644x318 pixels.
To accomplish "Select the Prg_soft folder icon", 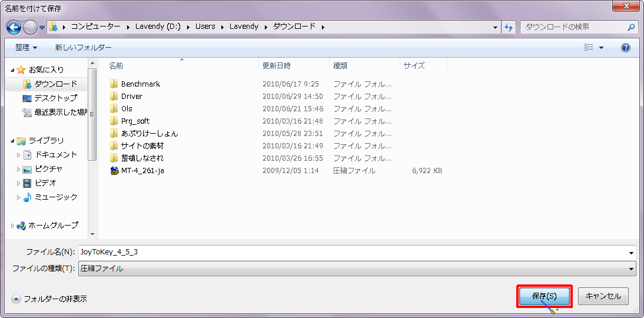I will click(x=114, y=121).
